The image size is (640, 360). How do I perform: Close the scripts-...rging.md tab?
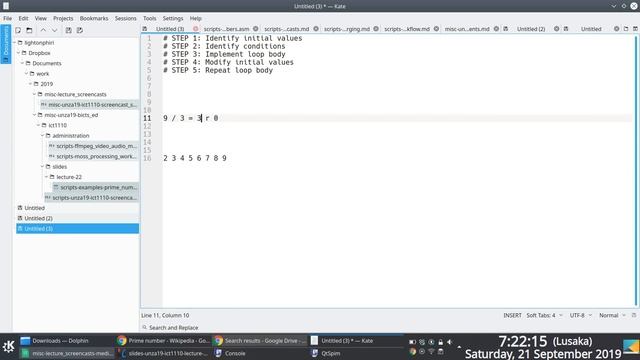tap(376, 29)
